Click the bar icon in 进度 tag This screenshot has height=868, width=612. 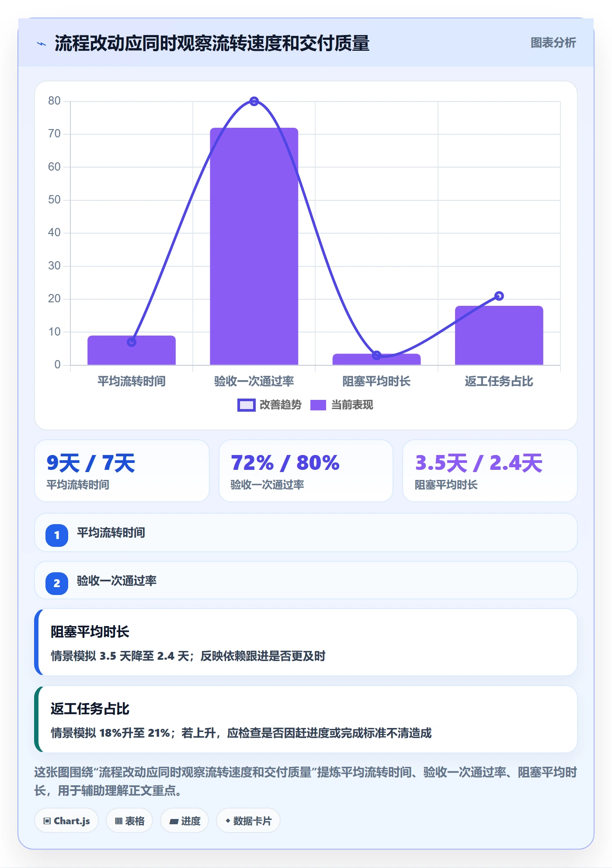coord(174,822)
